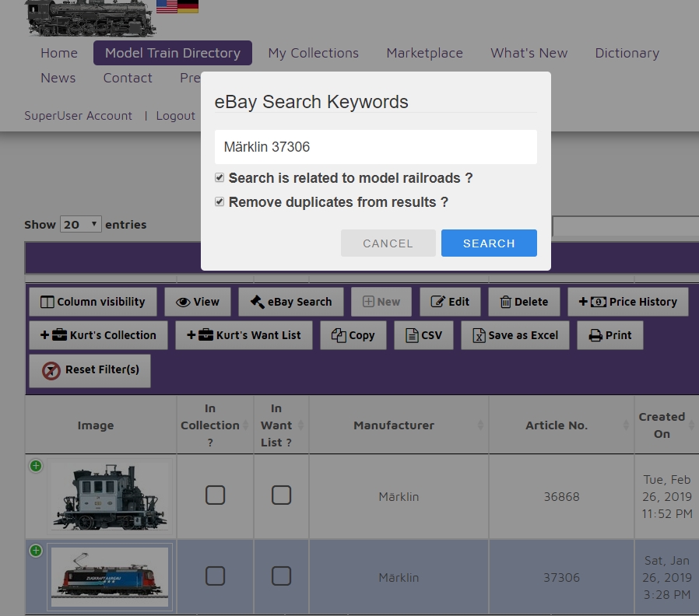Open the Model Train Directory tab

(173, 53)
